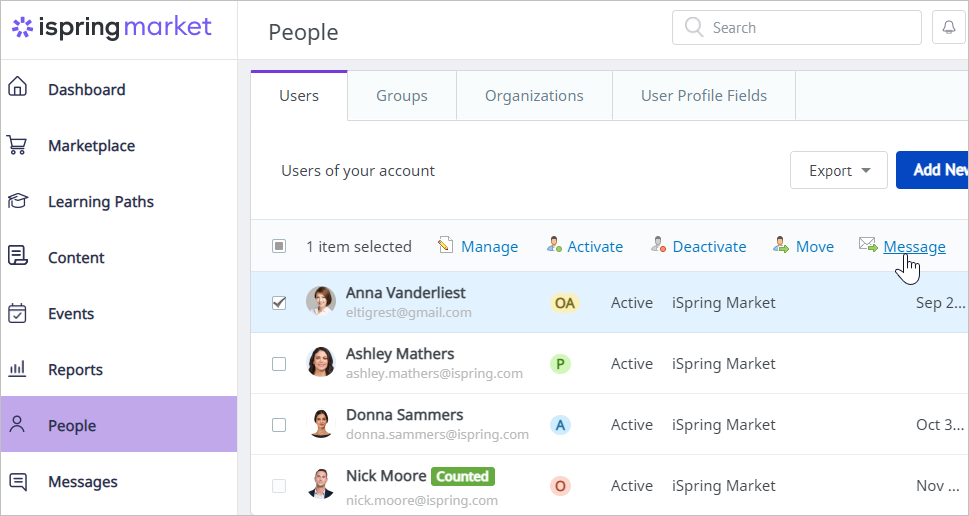Click the Deactivate link
This screenshot has height=516, width=969.
click(x=709, y=247)
